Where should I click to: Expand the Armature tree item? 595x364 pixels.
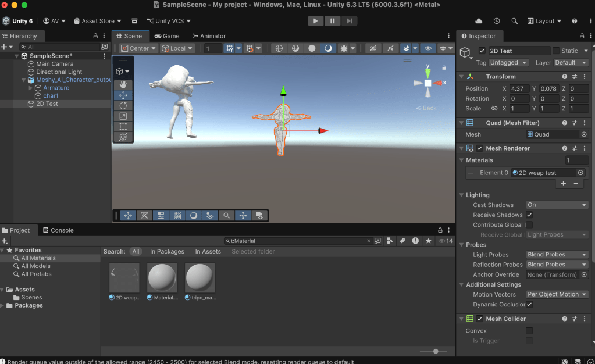[x=31, y=88]
